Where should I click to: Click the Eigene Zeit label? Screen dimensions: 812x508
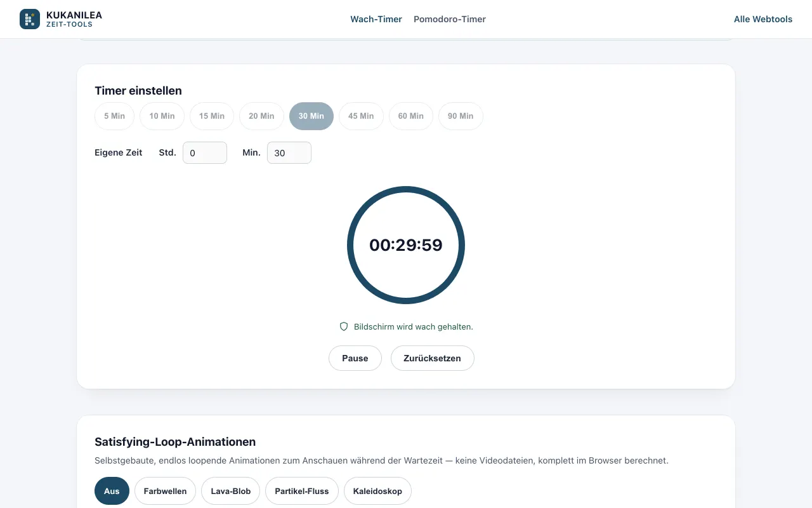[119, 152]
